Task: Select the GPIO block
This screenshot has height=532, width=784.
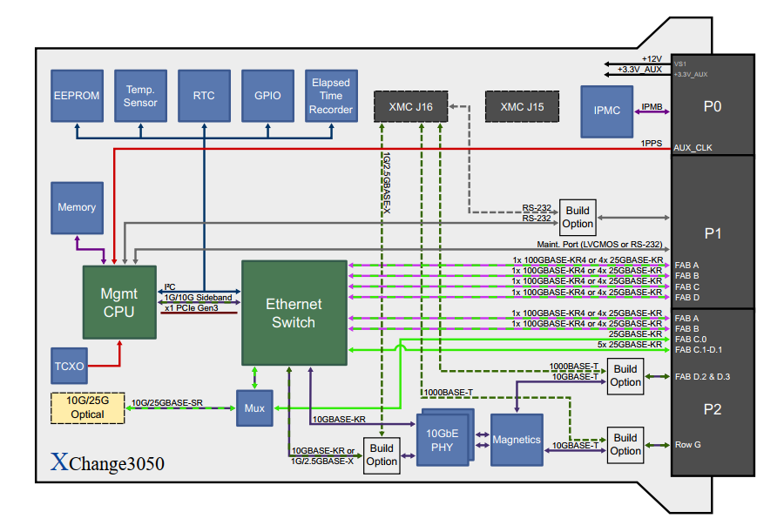Action: click(x=267, y=96)
